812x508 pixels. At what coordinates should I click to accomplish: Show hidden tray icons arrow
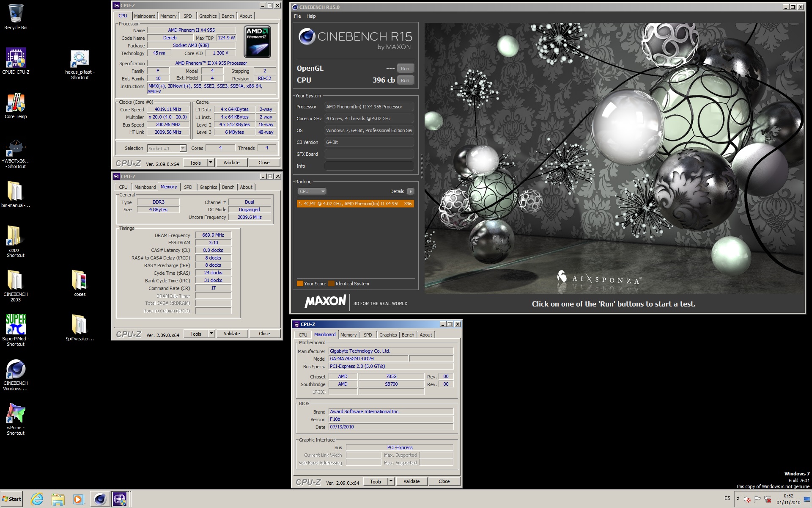(738, 499)
